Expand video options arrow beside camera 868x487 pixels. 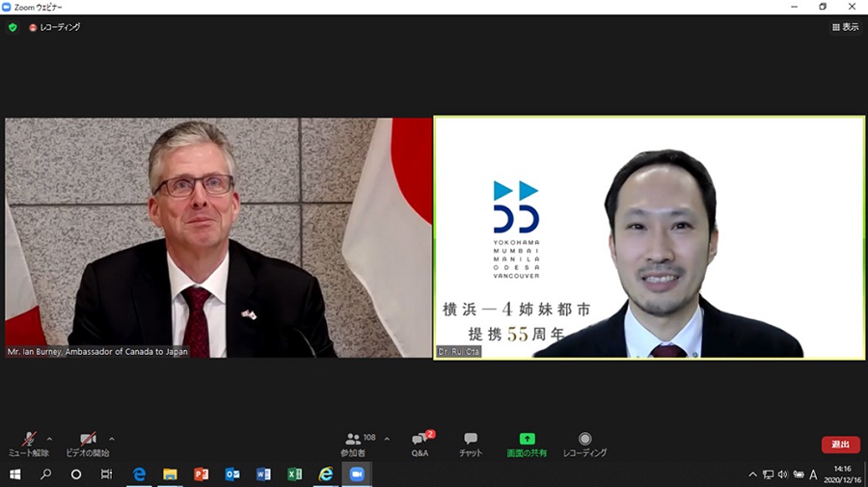pyautogui.click(x=112, y=438)
